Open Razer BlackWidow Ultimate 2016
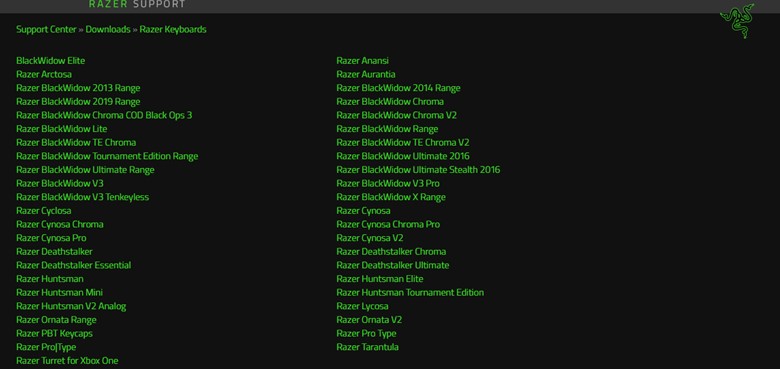The height and width of the screenshot is (369, 780). pos(403,157)
